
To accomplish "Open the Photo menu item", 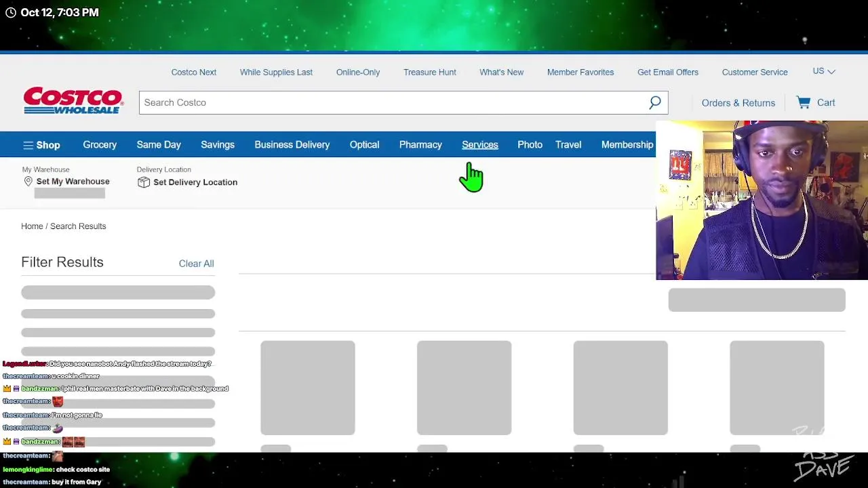I will (x=530, y=144).
